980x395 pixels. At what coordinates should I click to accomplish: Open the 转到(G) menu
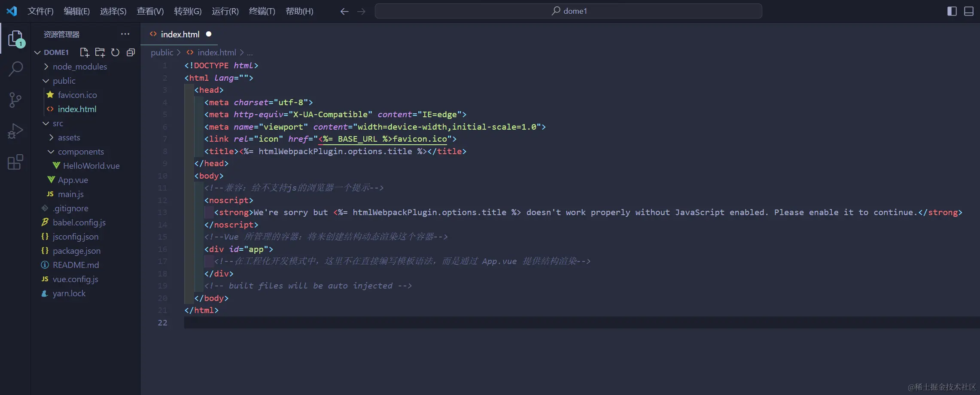[x=188, y=11]
